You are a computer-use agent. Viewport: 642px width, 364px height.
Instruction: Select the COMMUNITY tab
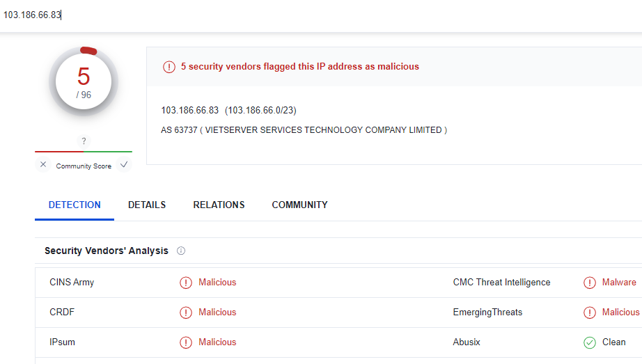pos(299,205)
